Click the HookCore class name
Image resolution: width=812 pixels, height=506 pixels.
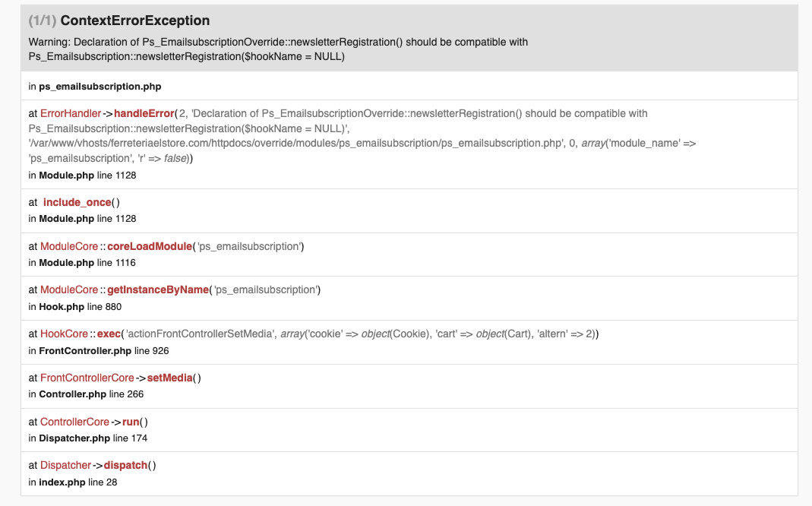[x=66, y=334]
